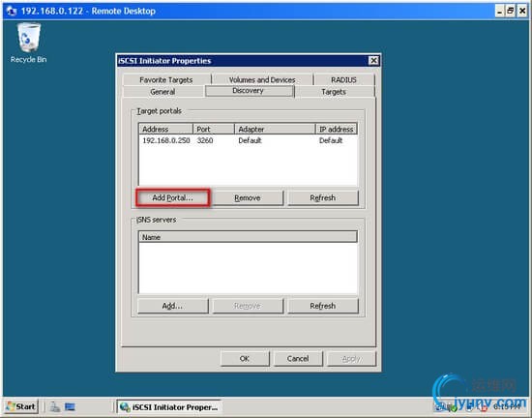Screen dimensions: 532x418
Task: Launch Server Manager from quick launch
Action: pyautogui.click(x=54, y=406)
